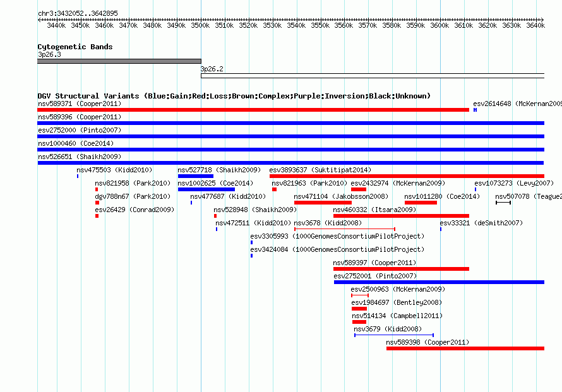Select the esv2614648 (McKernan2009) label
Screen dimensions: 562x392
518,104
